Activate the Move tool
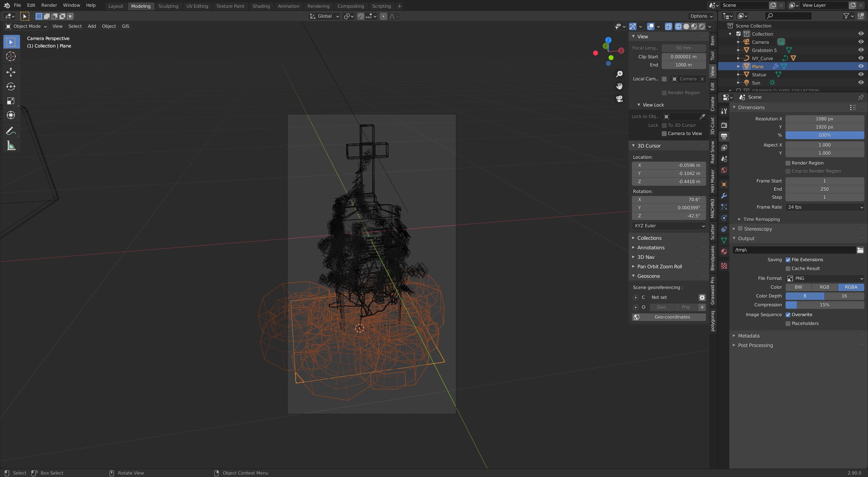The width and height of the screenshot is (868, 477). 11,72
